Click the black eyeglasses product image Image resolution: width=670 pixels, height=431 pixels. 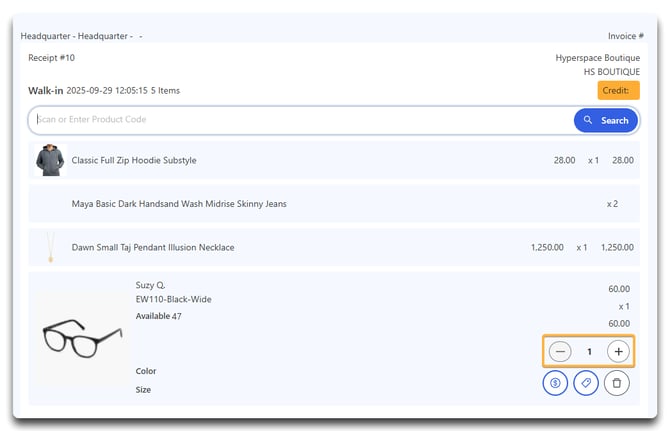pyautogui.click(x=82, y=339)
